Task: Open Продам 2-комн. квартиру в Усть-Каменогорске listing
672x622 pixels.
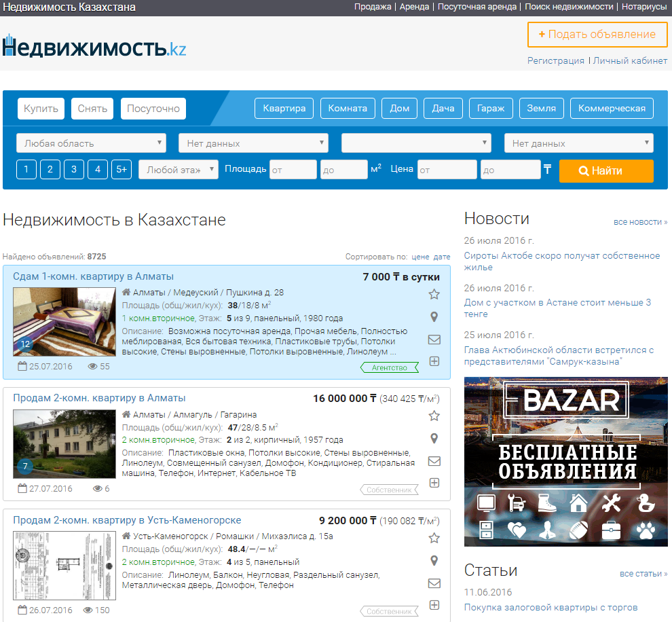Action: point(127,520)
